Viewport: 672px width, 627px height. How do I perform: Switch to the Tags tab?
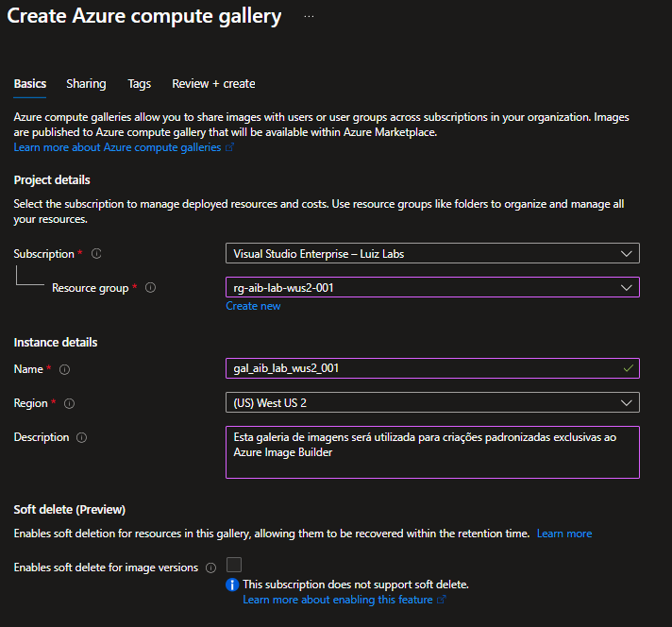coord(140,84)
